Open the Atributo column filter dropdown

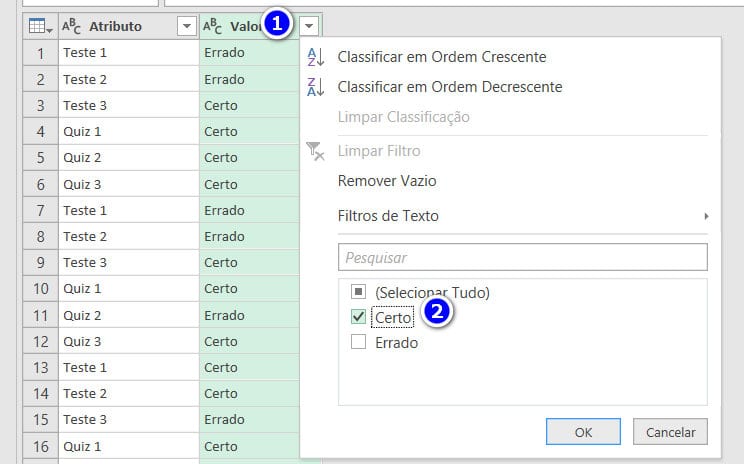pos(187,26)
